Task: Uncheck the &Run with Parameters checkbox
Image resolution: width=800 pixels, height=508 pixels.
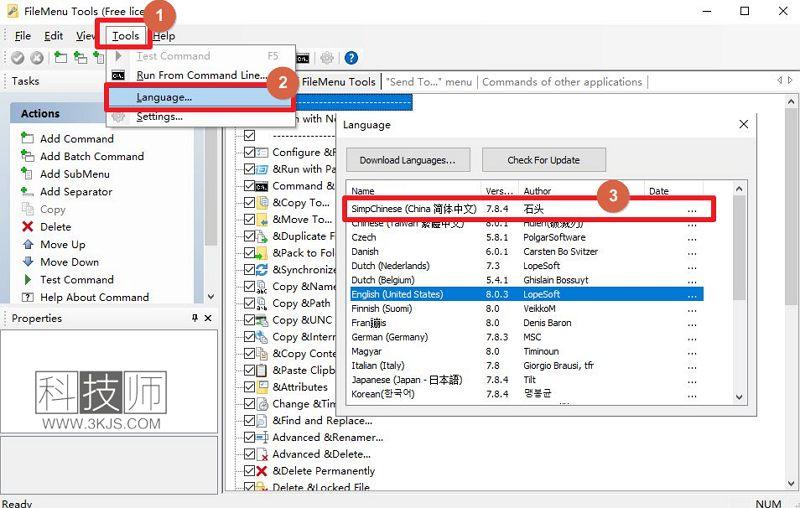Action: 249,169
